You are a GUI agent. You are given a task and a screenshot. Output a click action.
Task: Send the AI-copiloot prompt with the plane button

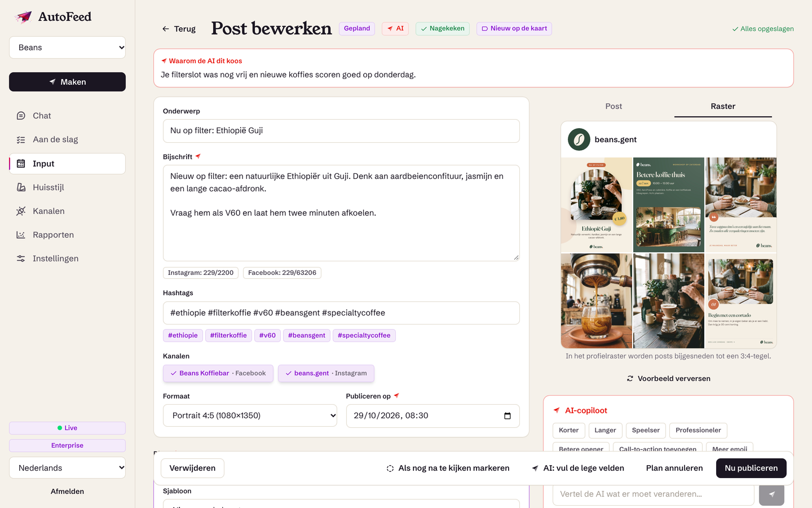click(771, 494)
